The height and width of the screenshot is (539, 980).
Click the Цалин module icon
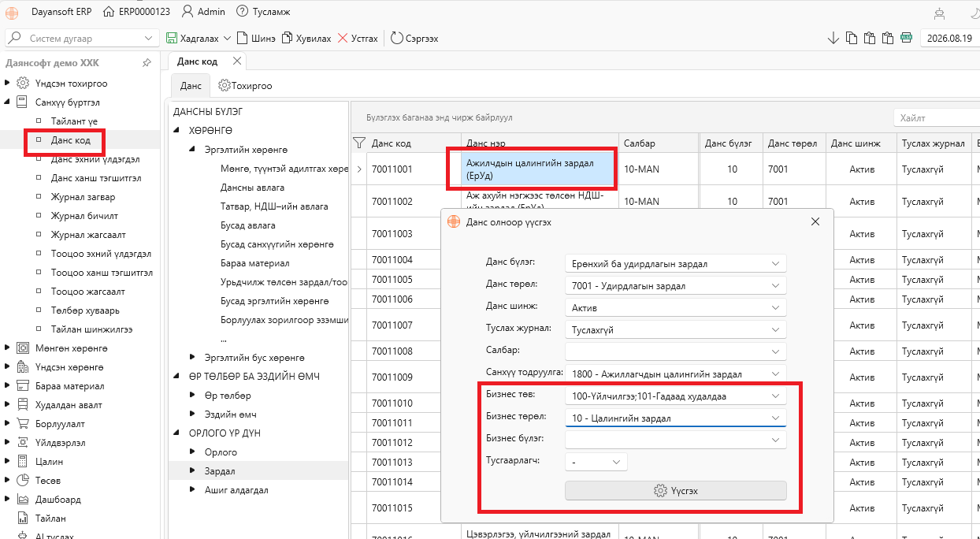point(22,462)
